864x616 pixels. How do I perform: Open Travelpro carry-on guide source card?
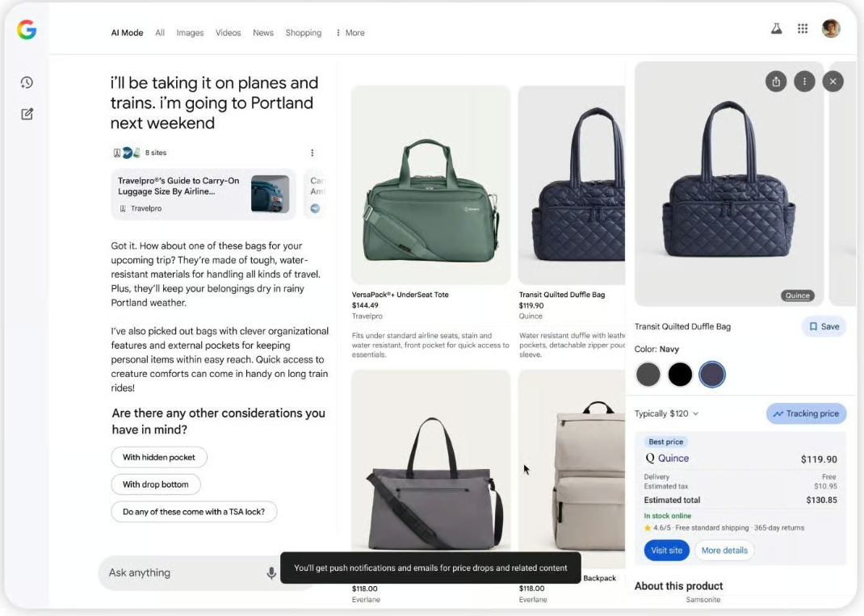click(203, 195)
